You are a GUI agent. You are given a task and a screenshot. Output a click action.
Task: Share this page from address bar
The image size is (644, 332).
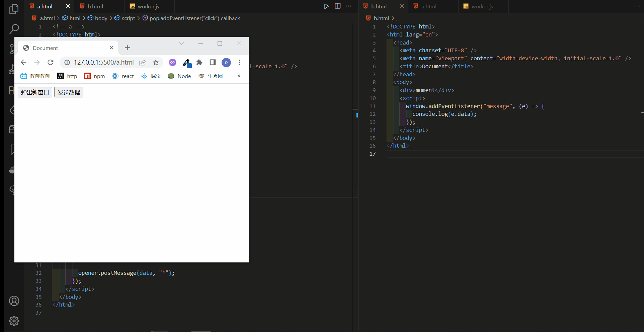tap(143, 62)
